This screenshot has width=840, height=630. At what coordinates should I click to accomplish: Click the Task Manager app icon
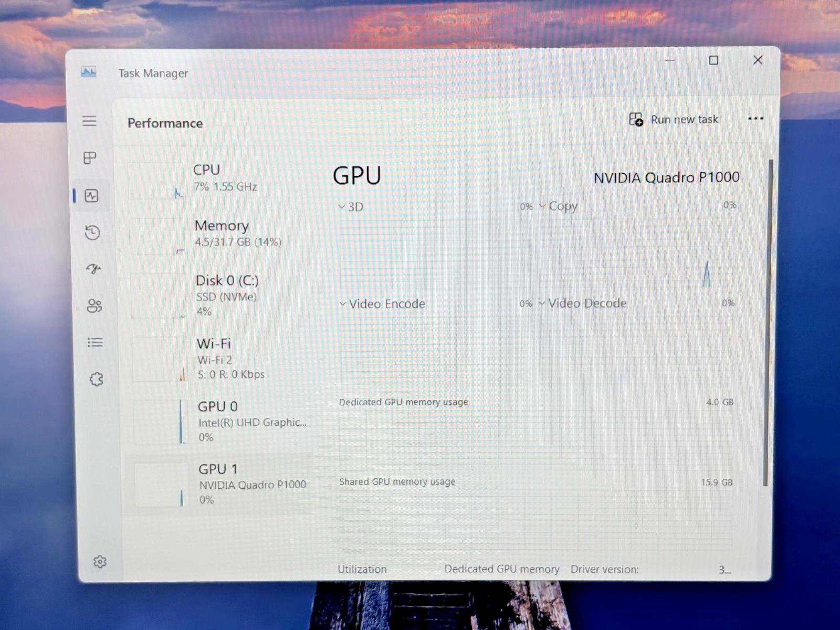(89, 72)
